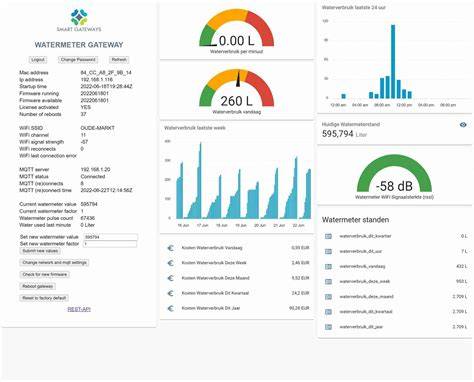Image resolution: width=474 pixels, height=382 pixels.
Task: Select the MQTT server value 192.168.1.20
Action: [95, 170]
